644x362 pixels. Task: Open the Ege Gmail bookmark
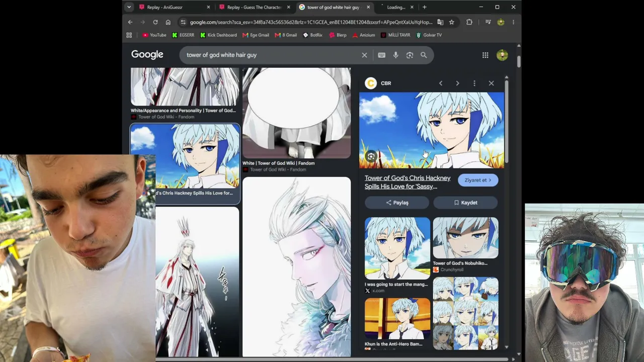[x=256, y=35]
